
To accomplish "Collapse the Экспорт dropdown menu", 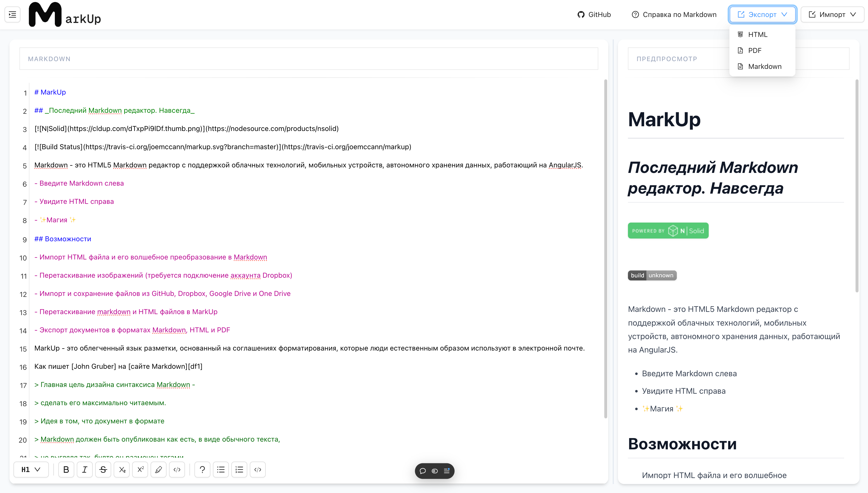I will [x=762, y=14].
